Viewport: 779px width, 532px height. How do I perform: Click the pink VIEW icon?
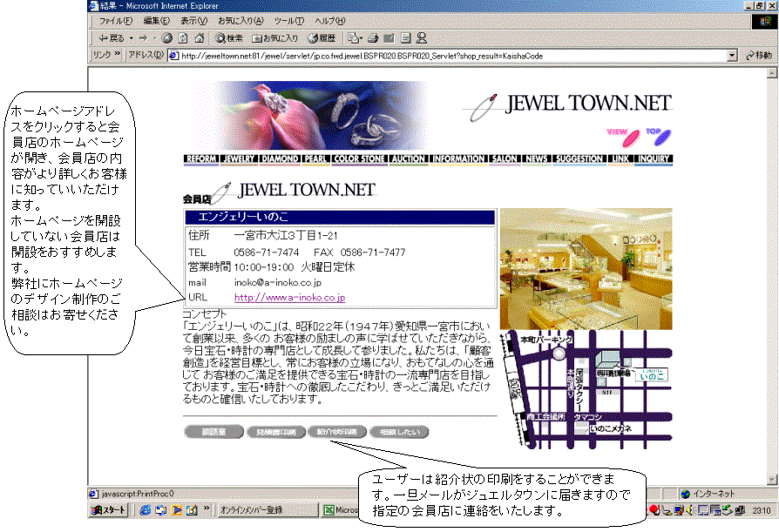pos(623,137)
